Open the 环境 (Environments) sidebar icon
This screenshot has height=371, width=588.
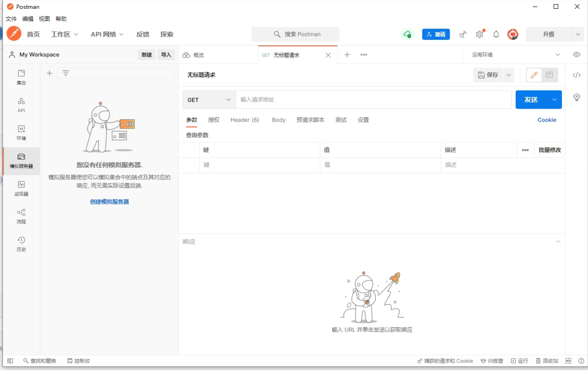point(21,133)
